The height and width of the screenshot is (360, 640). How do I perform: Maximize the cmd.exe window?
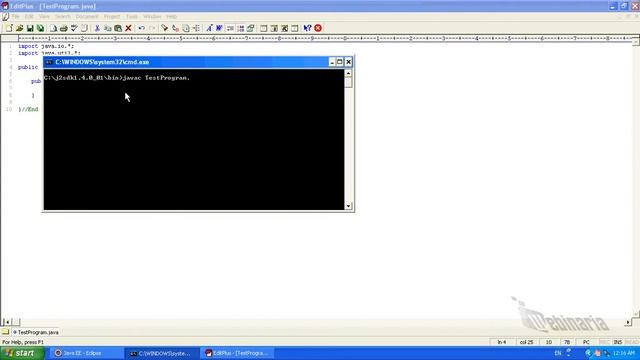340,62
